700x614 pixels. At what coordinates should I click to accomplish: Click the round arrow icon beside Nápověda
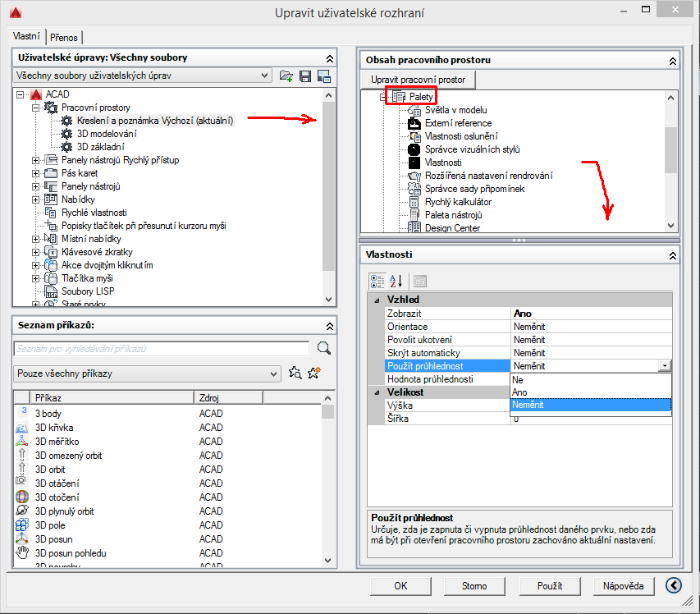pyautogui.click(x=675, y=585)
